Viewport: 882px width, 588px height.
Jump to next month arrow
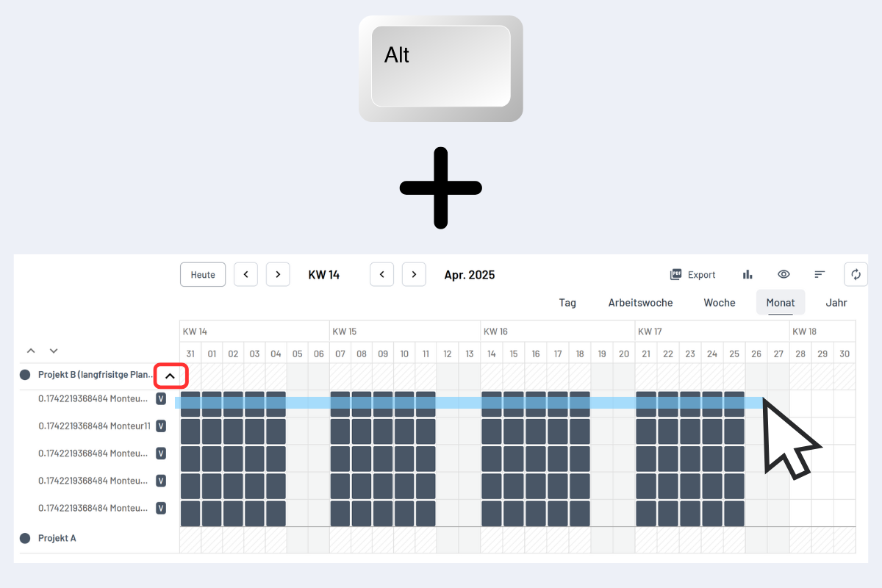(414, 274)
